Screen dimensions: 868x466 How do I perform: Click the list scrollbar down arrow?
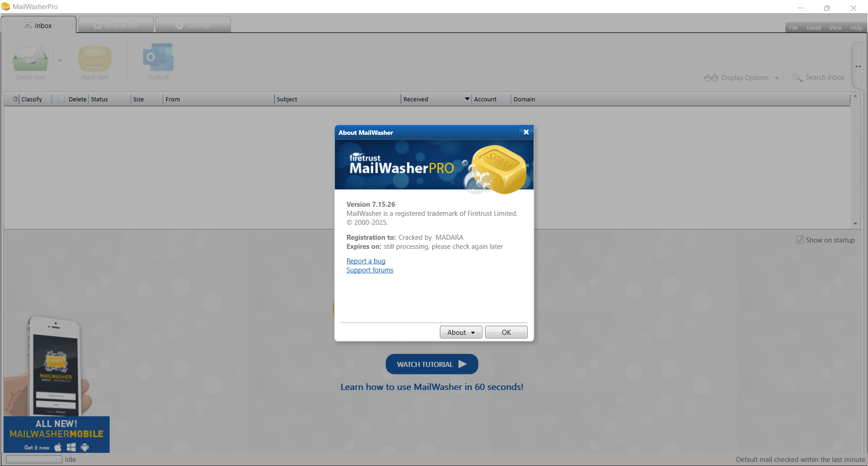point(855,223)
